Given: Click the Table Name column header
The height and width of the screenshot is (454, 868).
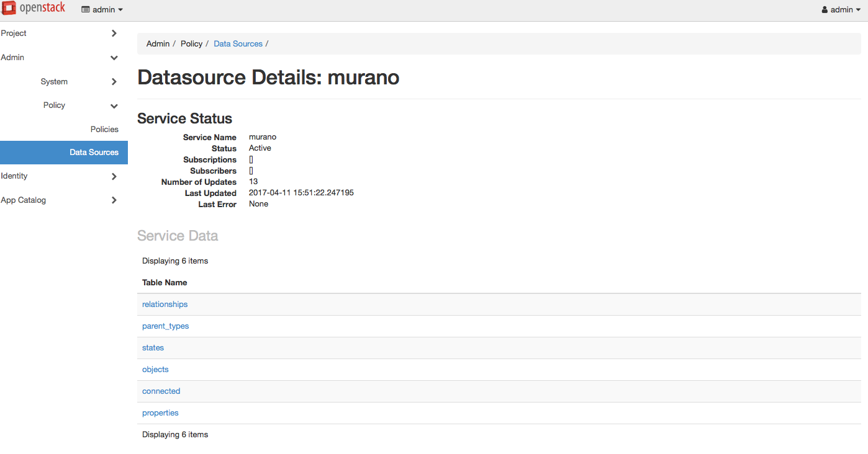Looking at the screenshot, I should pos(165,282).
